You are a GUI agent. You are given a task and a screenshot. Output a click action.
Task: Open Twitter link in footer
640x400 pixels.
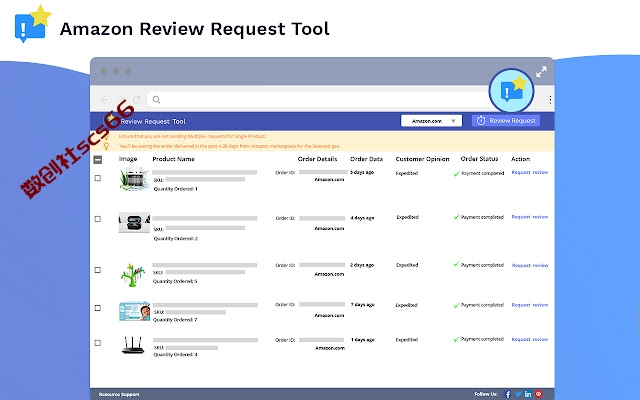tap(518, 394)
